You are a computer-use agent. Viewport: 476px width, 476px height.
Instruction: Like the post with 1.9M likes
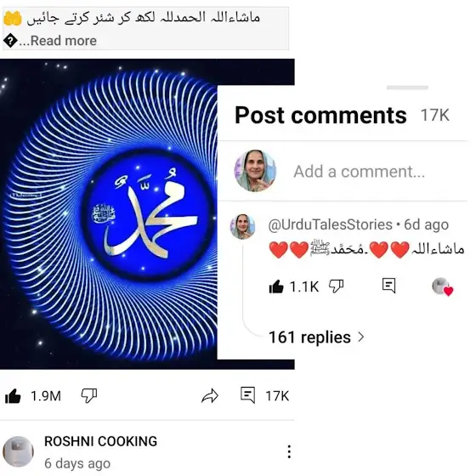(x=13, y=396)
